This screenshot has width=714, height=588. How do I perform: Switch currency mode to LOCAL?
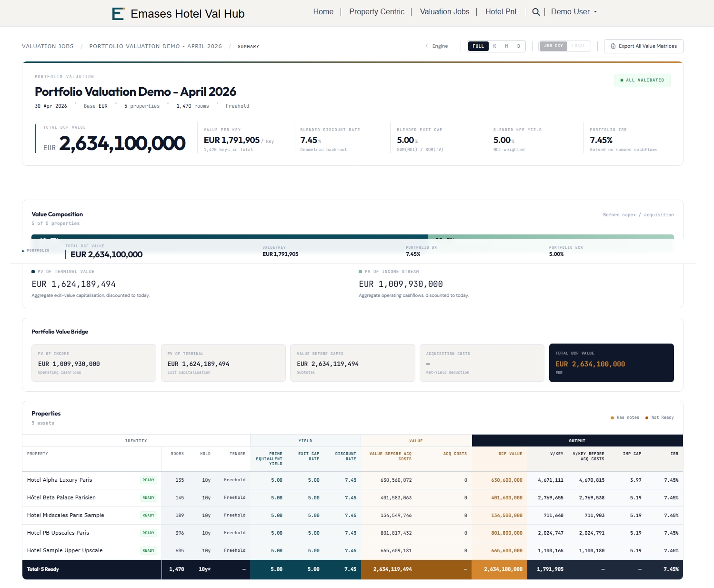[x=579, y=46]
